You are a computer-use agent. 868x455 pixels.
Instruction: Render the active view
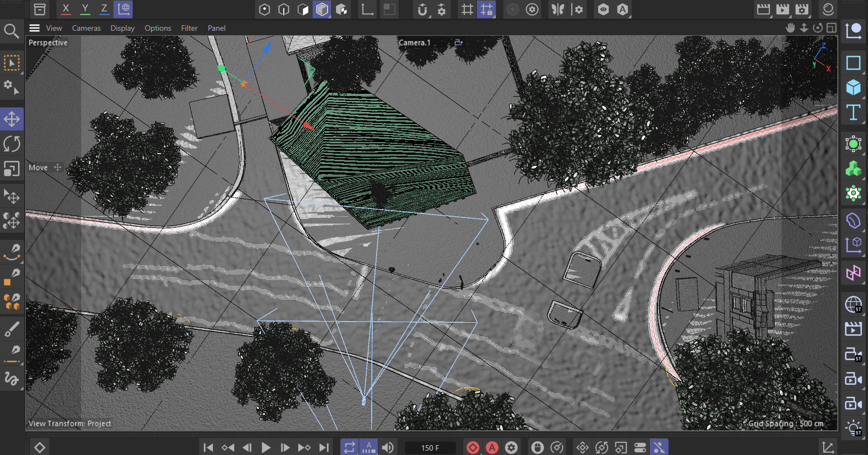click(763, 9)
